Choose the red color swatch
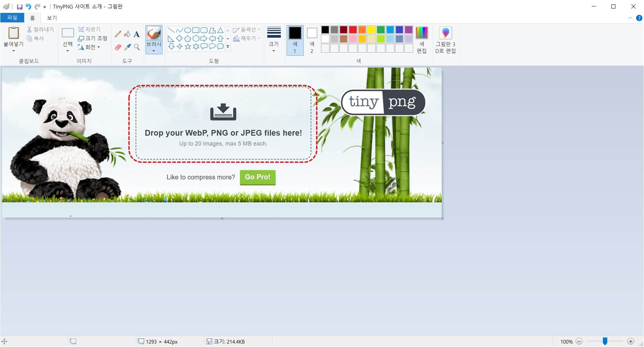 (353, 30)
